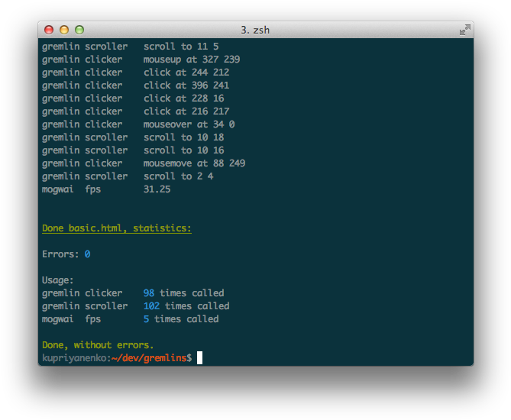Click the red close window button
This screenshot has width=511, height=420.
click(x=49, y=30)
